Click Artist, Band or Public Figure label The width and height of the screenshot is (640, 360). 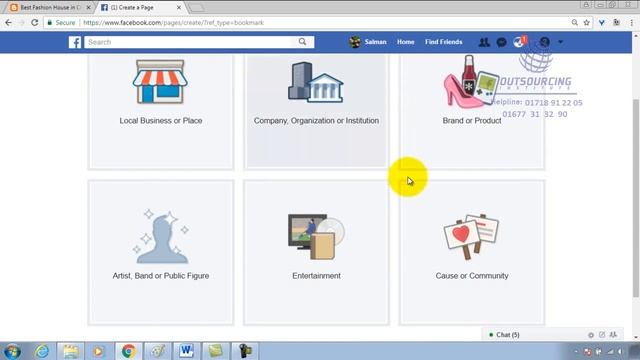pyautogui.click(x=161, y=276)
